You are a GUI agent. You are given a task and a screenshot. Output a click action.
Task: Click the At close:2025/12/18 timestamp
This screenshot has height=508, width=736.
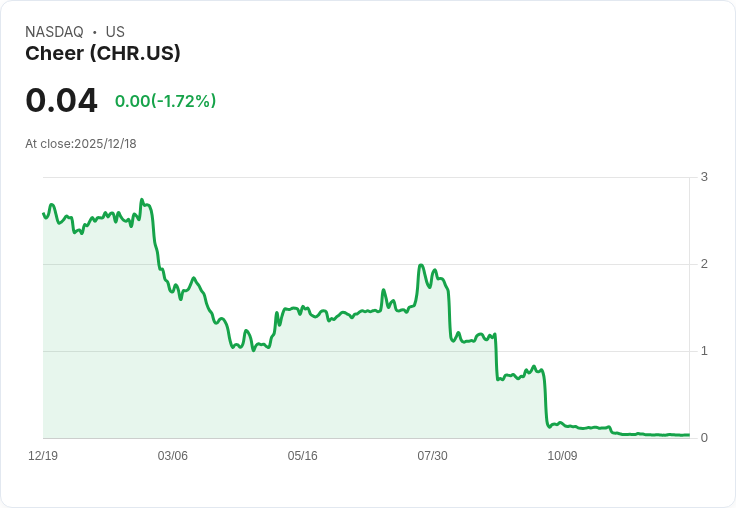(80, 144)
